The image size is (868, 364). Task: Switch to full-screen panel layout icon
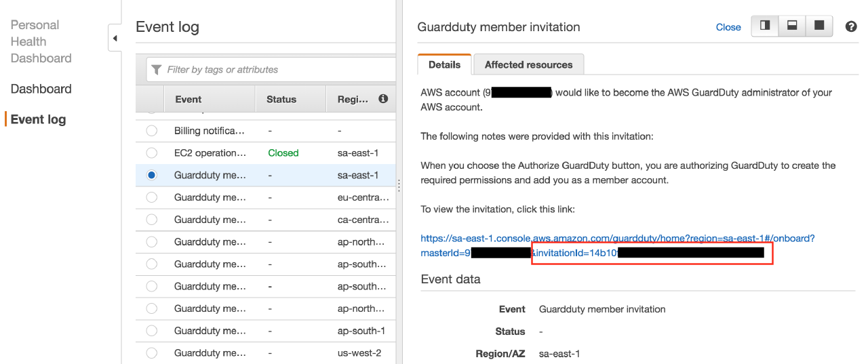[x=819, y=26]
